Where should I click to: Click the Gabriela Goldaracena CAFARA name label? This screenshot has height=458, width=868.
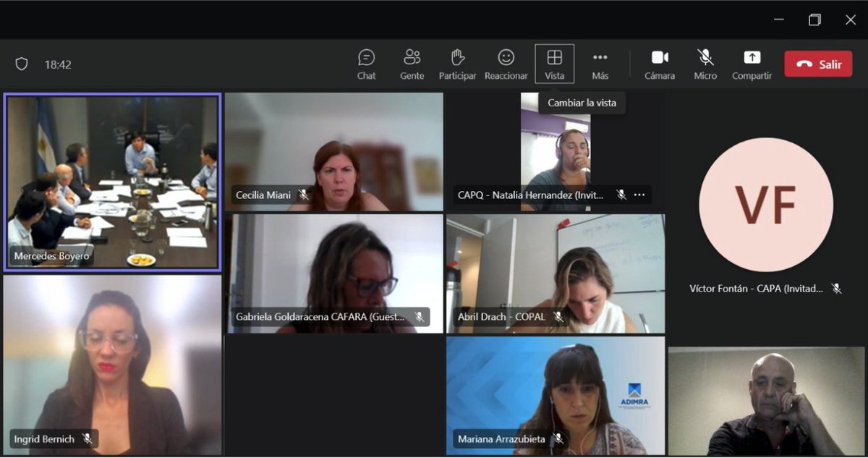coord(321,317)
